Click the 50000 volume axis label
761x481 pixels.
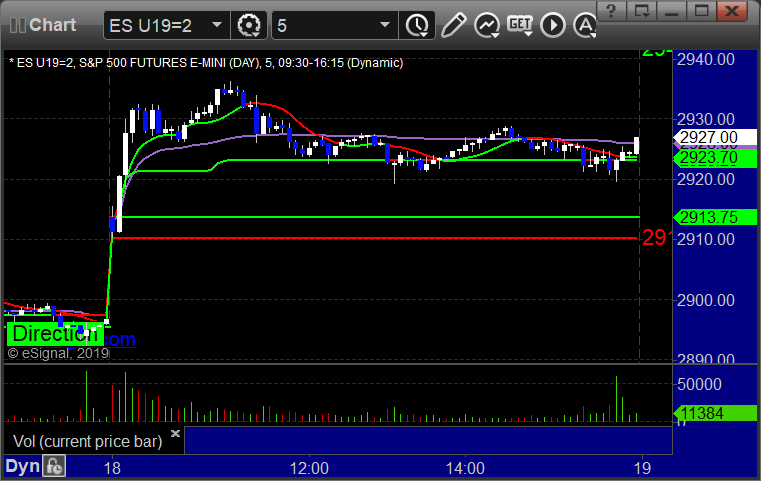699,384
